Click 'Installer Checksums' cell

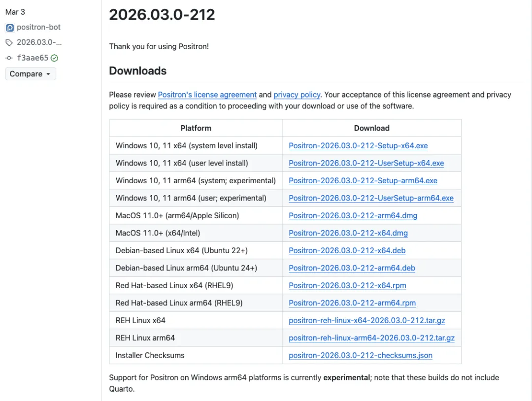click(196, 356)
